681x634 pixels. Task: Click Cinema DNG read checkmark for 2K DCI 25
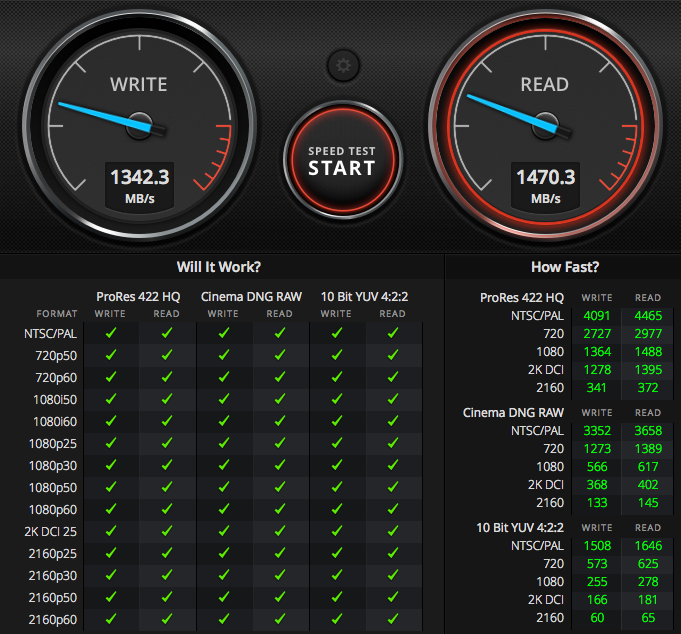point(280,531)
